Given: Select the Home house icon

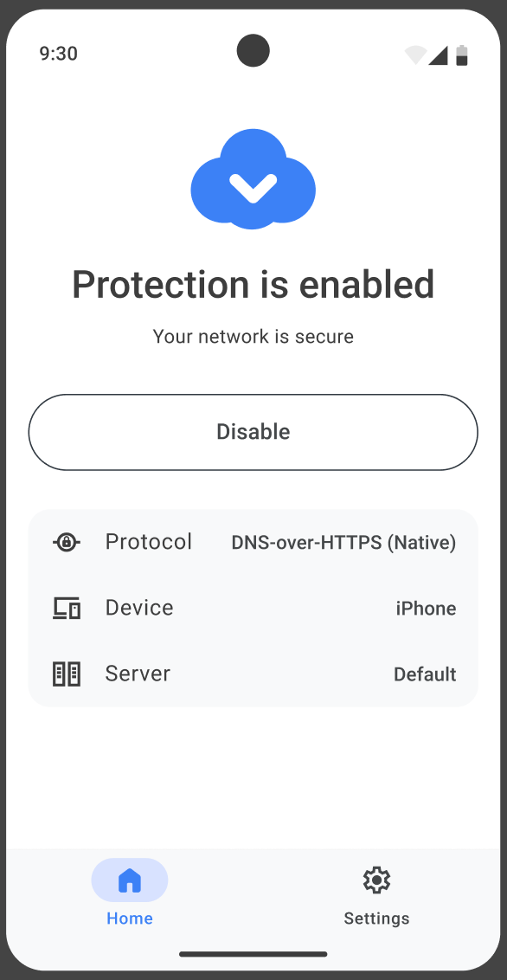Looking at the screenshot, I should click(129, 880).
